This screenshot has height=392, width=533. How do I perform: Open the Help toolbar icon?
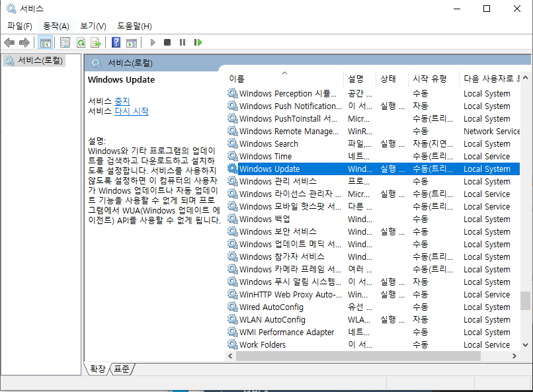coord(116,42)
